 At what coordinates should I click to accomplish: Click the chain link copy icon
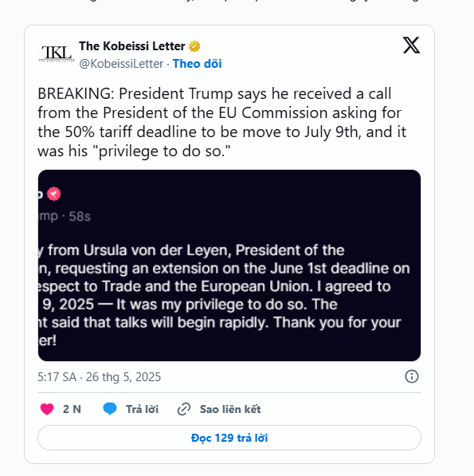pyautogui.click(x=184, y=409)
